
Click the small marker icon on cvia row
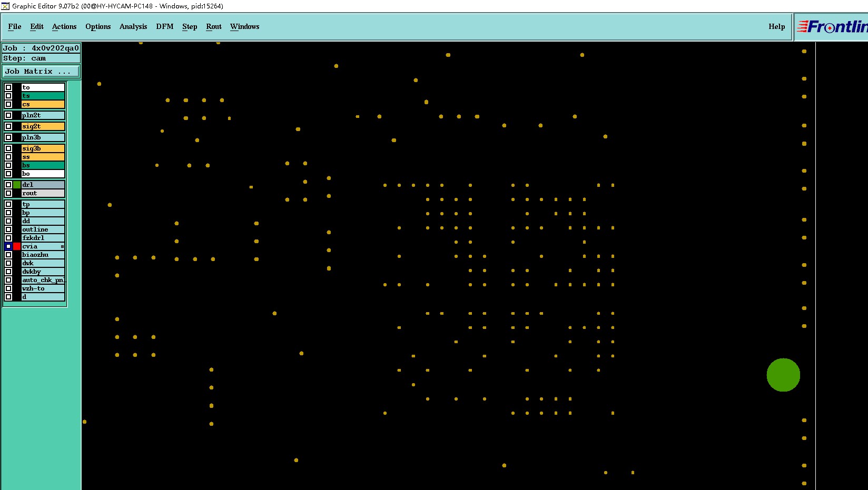(62, 246)
